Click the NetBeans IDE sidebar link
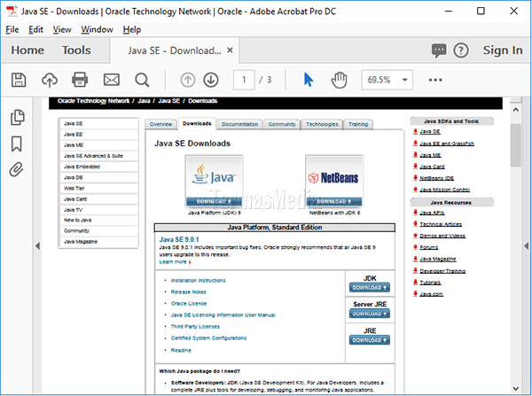 [436, 178]
